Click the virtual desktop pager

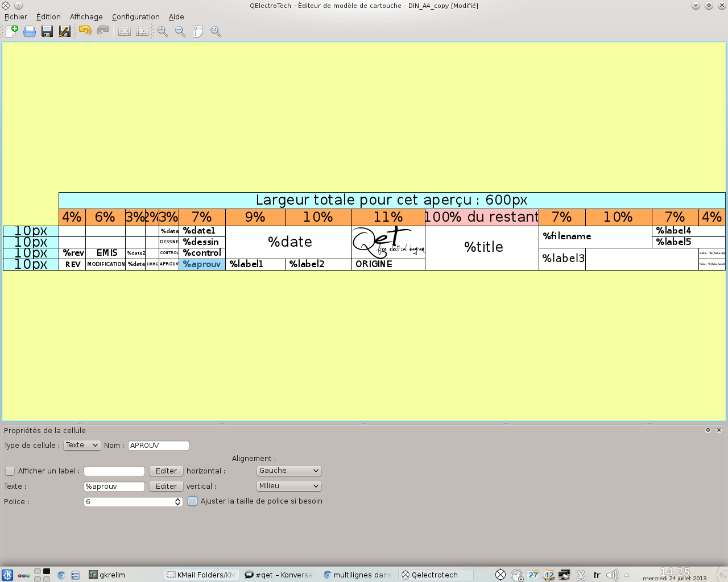42,575
